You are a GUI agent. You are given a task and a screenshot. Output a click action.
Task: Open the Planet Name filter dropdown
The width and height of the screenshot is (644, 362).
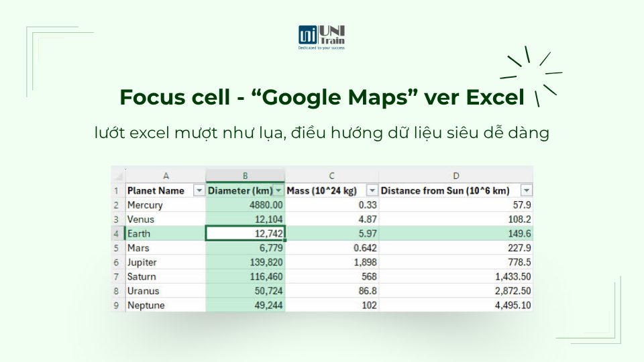point(199,190)
